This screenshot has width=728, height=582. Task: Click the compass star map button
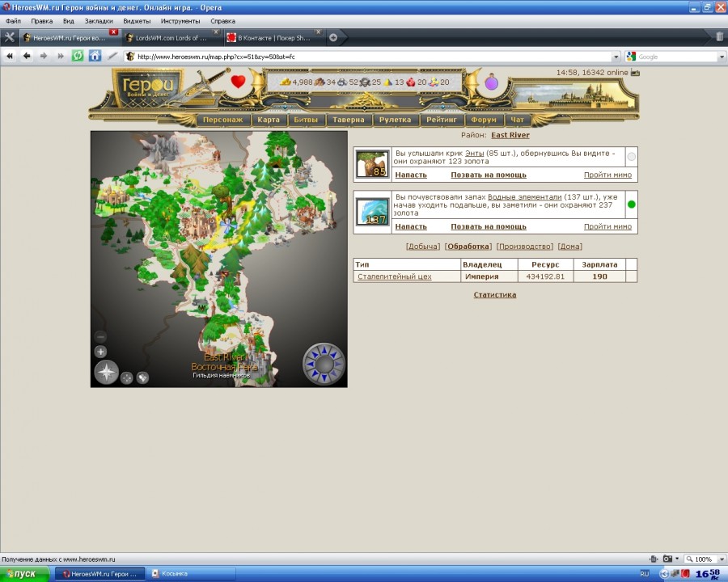pos(106,372)
